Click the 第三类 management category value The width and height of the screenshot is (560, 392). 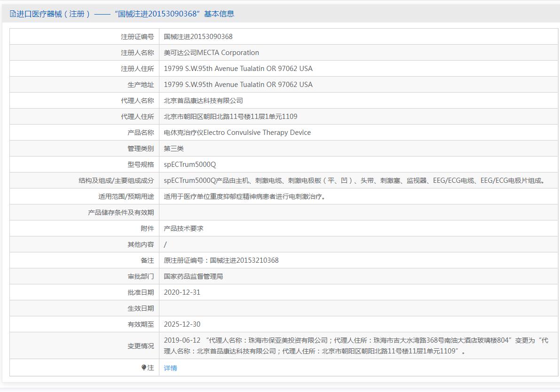point(174,149)
